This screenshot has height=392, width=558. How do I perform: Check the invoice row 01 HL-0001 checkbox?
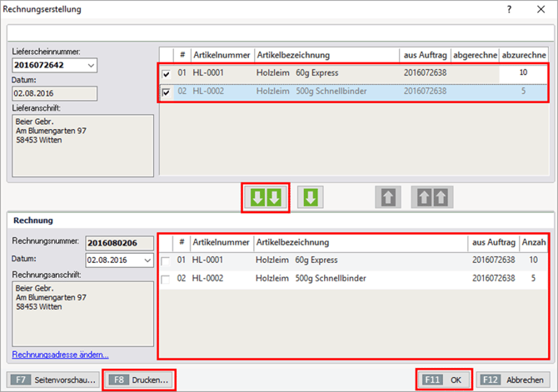(x=167, y=261)
